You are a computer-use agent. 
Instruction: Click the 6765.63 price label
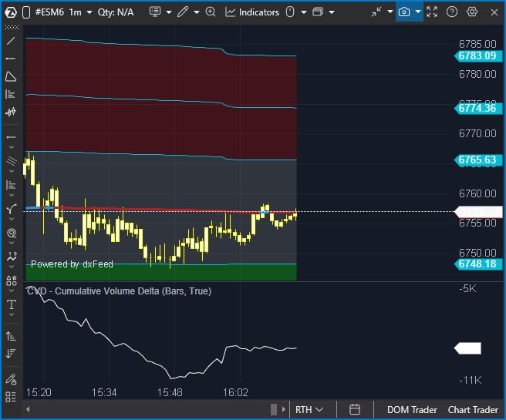coord(478,160)
